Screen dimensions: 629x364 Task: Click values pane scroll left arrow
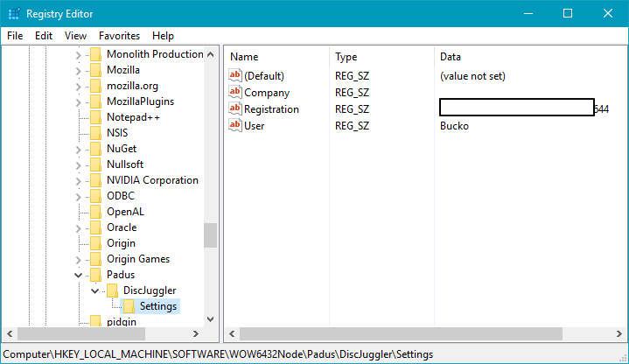pyautogui.click(x=232, y=333)
